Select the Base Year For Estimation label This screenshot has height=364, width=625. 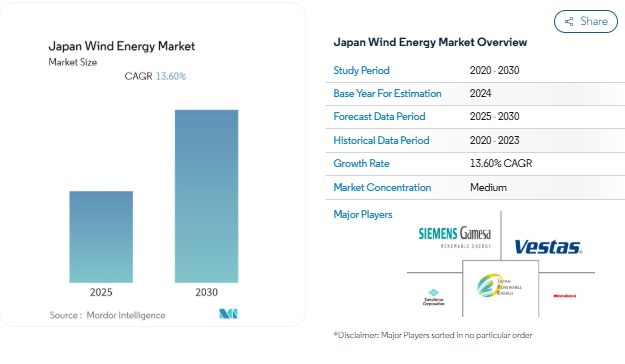click(x=387, y=93)
